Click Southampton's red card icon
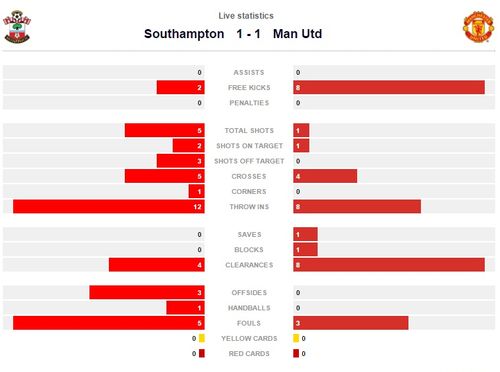This screenshot has width=500, height=372. click(202, 353)
